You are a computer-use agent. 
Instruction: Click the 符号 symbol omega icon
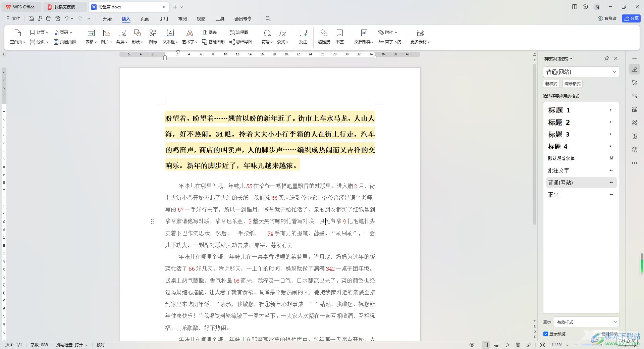pos(267,33)
